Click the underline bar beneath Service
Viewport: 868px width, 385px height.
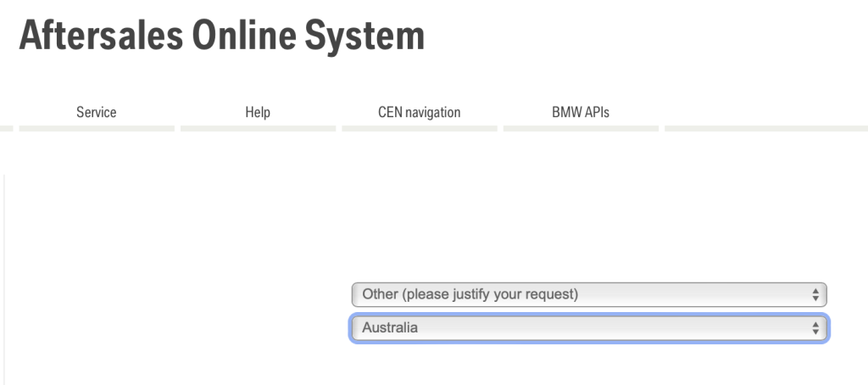click(96, 129)
